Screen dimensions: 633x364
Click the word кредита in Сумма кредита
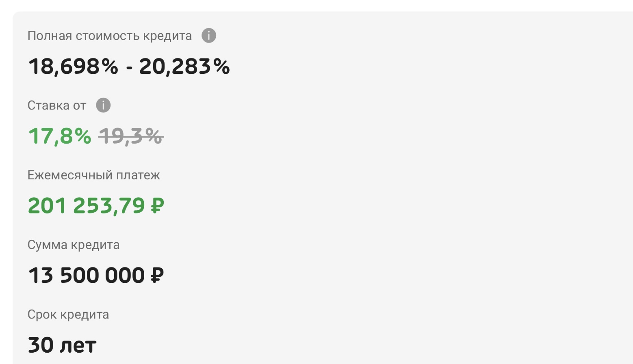pyautogui.click(x=95, y=246)
